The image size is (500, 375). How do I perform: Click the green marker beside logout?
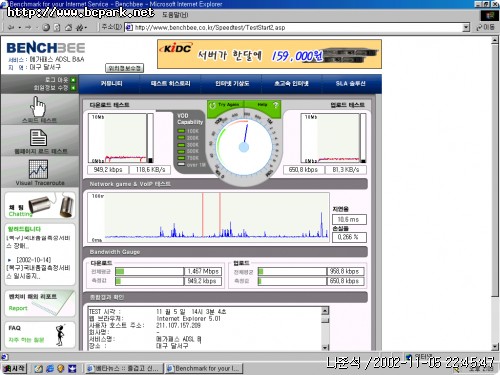click(x=73, y=80)
